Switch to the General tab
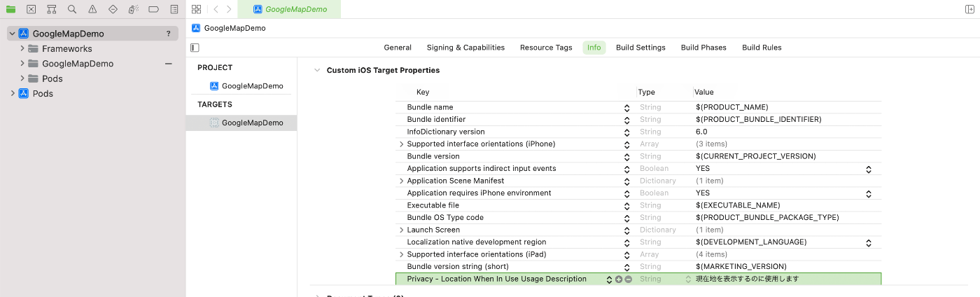 398,48
